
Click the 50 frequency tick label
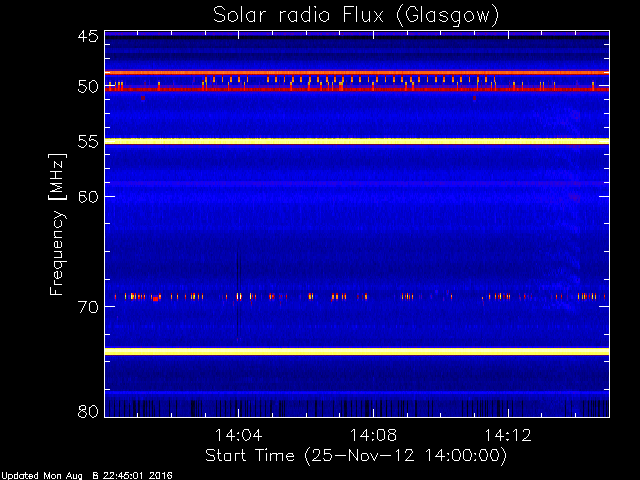tap(88, 87)
